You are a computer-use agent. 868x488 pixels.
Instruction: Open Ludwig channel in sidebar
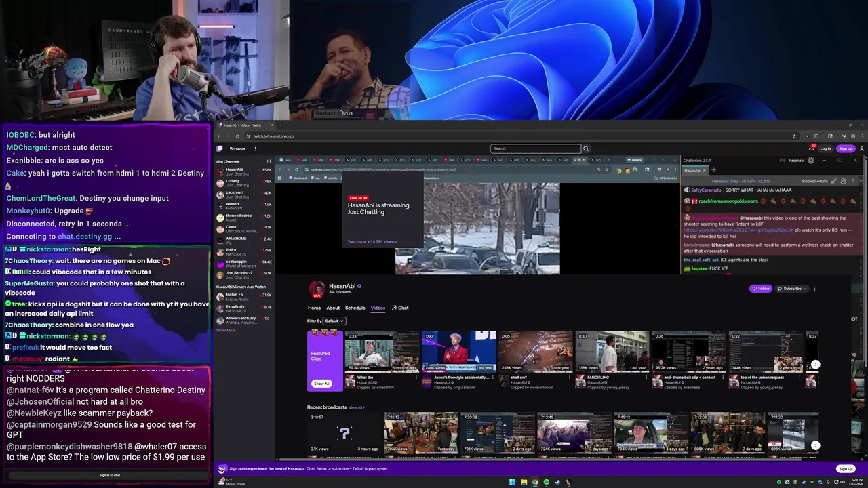tap(244, 183)
